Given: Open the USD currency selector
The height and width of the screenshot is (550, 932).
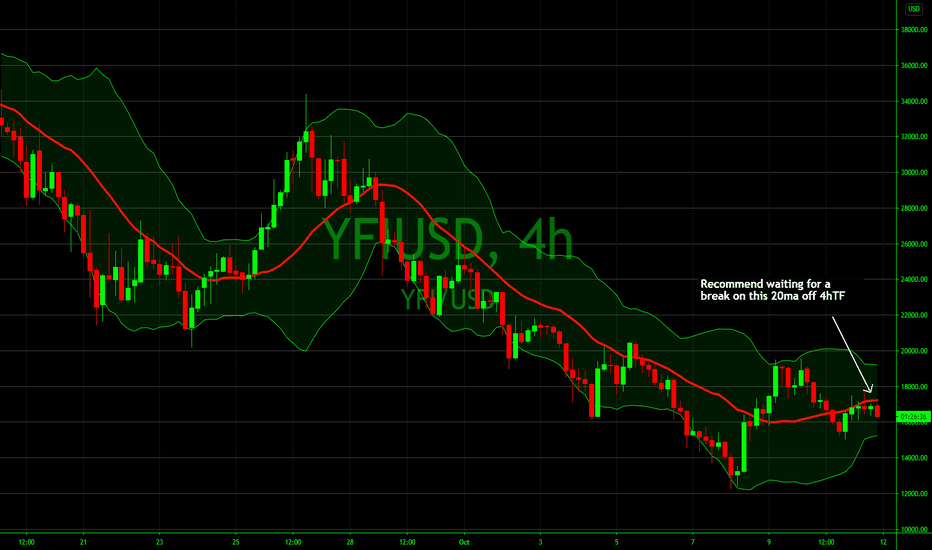Looking at the screenshot, I should point(914,9).
